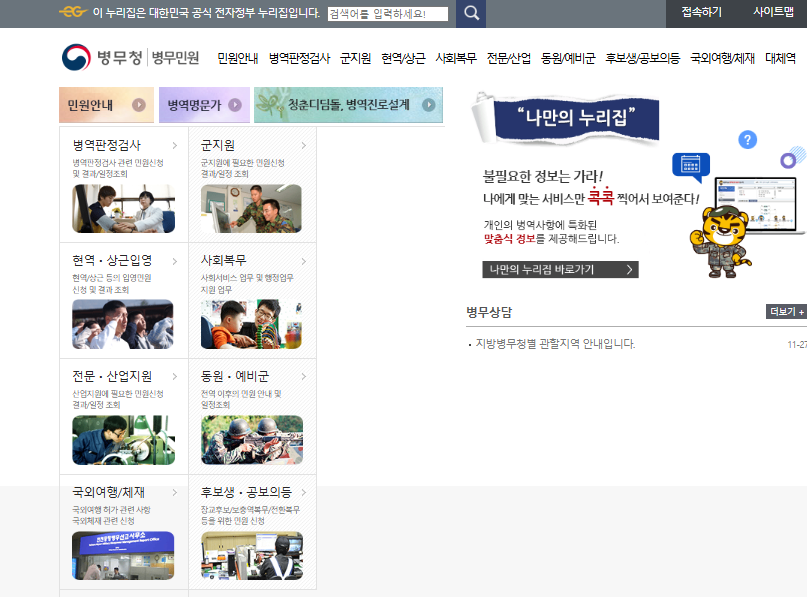This screenshot has height=597, width=807.
Task: Open the 대체역 navigation menu
Action: (783, 58)
